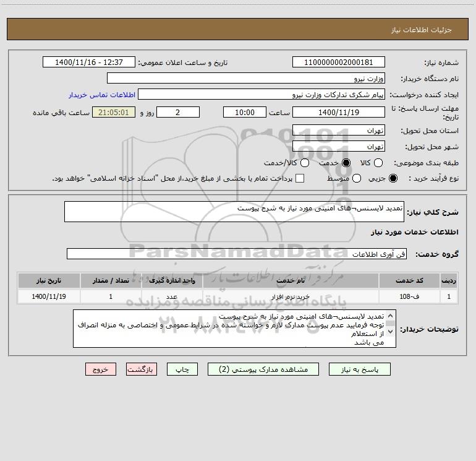Click the تاریخ نیاز column header
This screenshot has height=461, width=476.
click(49, 280)
